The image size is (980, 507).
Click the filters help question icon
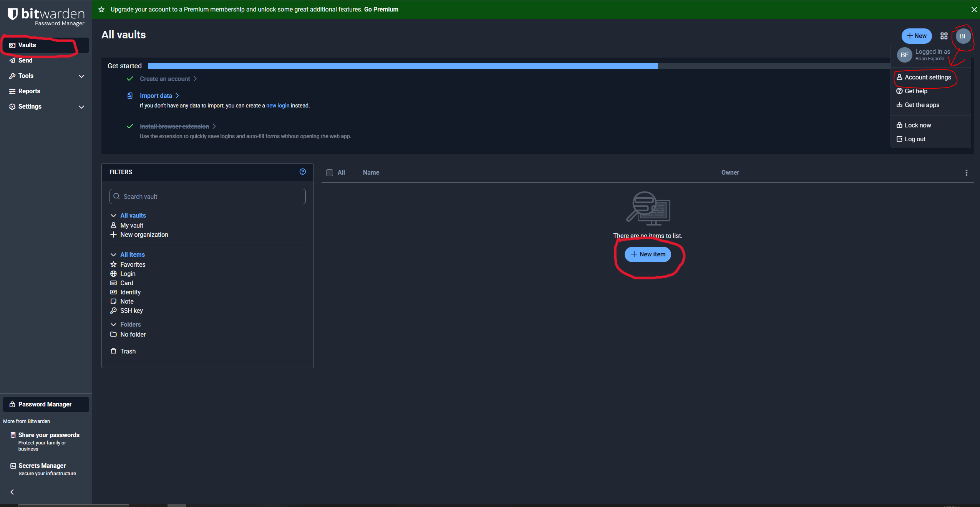click(x=303, y=172)
